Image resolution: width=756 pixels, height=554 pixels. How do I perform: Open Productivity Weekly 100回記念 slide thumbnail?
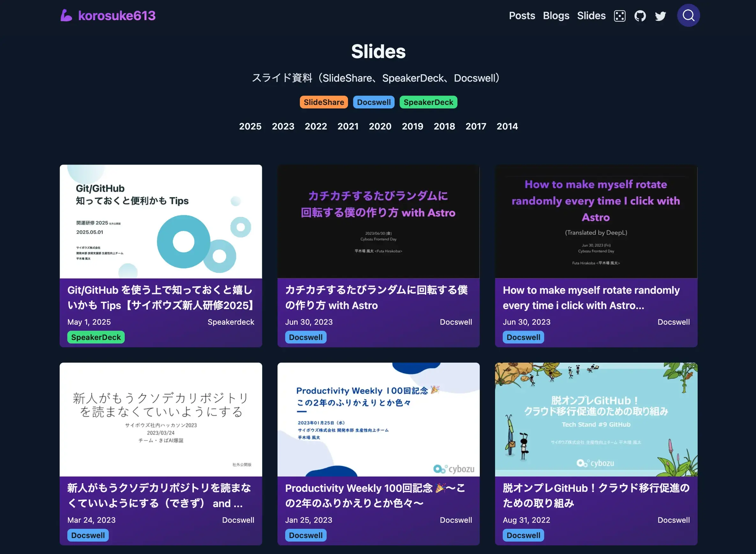pyautogui.click(x=378, y=419)
